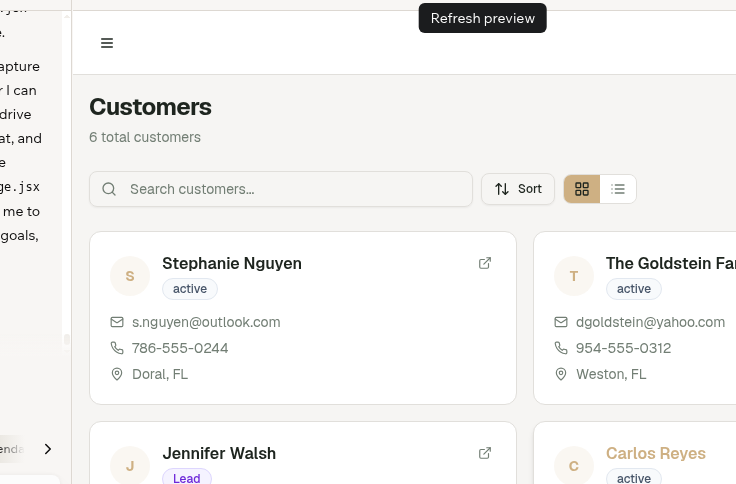Click the envelope icon beside s.nguyen@outlook.com
The width and height of the screenshot is (736, 484).
point(117,322)
